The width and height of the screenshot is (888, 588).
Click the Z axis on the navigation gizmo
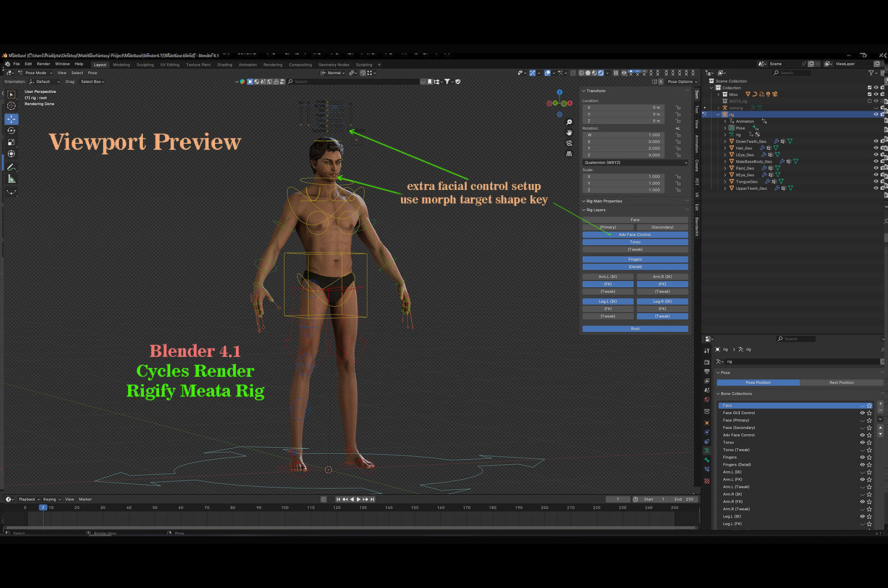pos(559,93)
